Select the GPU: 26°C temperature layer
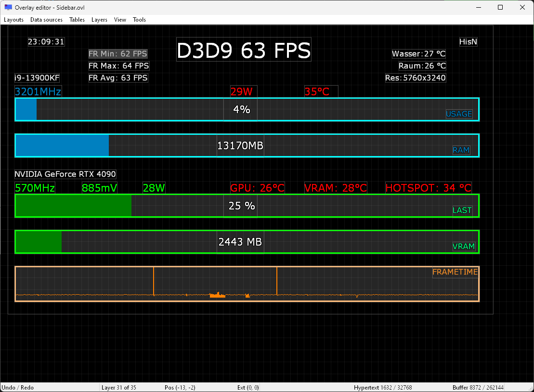This screenshot has width=534, height=392. point(257,188)
